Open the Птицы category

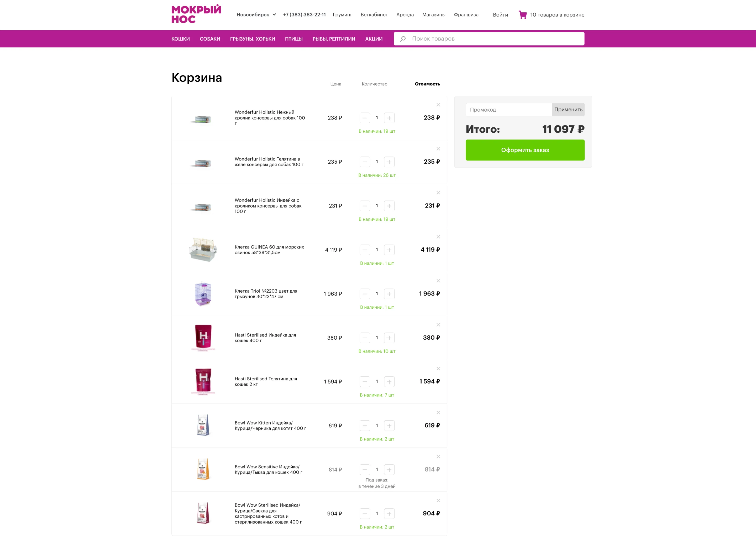coord(294,39)
